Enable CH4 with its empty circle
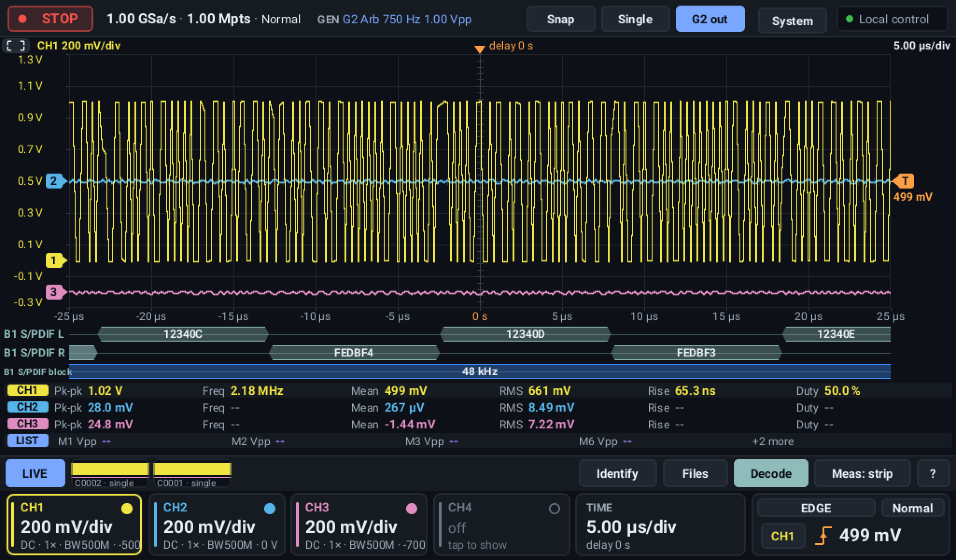Viewport: 956px width, 560px height. (554, 509)
